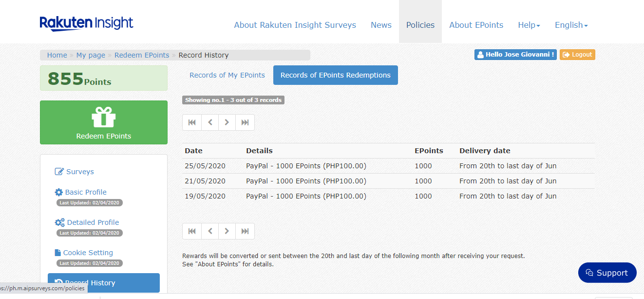This screenshot has width=644, height=299.
Task: Select the Record History icon in sidebar
Action: click(59, 282)
